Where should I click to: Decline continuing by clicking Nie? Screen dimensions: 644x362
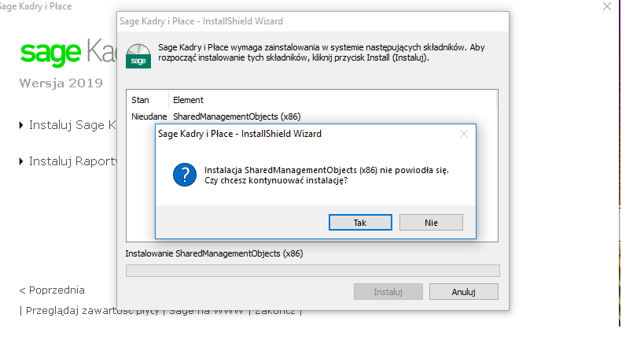coord(431,222)
